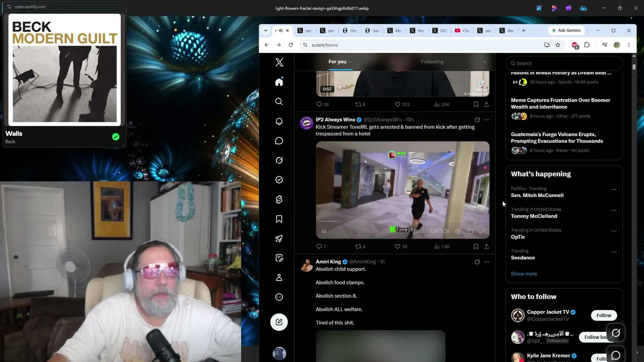Open the More circle icon in sidebar

(x=279, y=297)
